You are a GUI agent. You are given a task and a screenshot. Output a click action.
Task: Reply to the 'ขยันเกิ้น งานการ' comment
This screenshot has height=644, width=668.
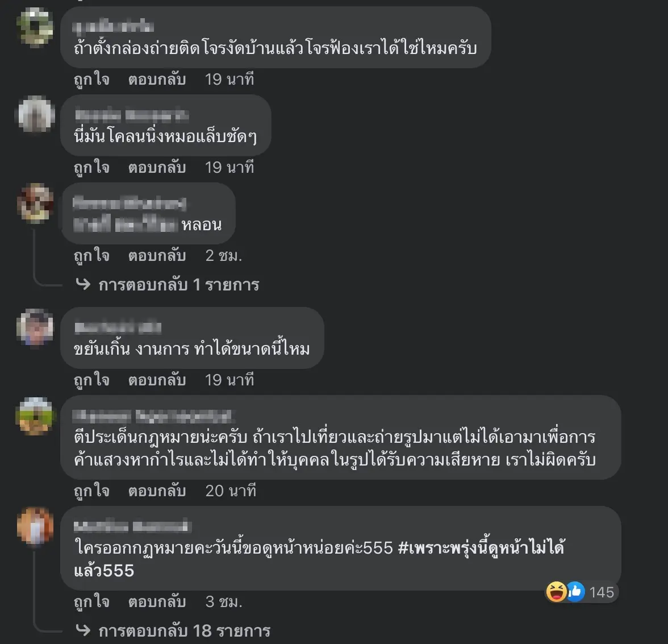click(x=157, y=380)
